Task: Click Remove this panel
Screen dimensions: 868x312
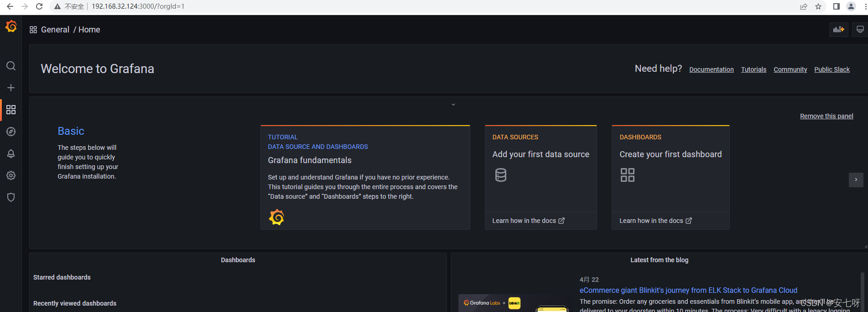Action: click(826, 116)
